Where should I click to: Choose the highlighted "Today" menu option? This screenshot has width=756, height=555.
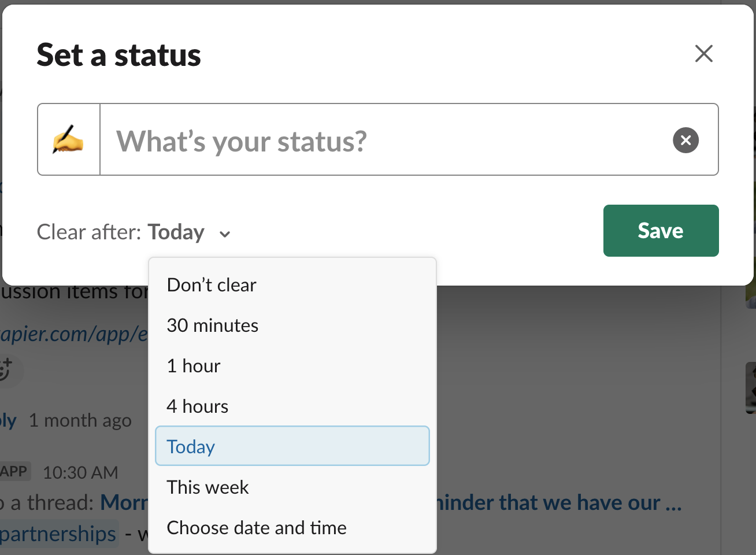(x=292, y=446)
